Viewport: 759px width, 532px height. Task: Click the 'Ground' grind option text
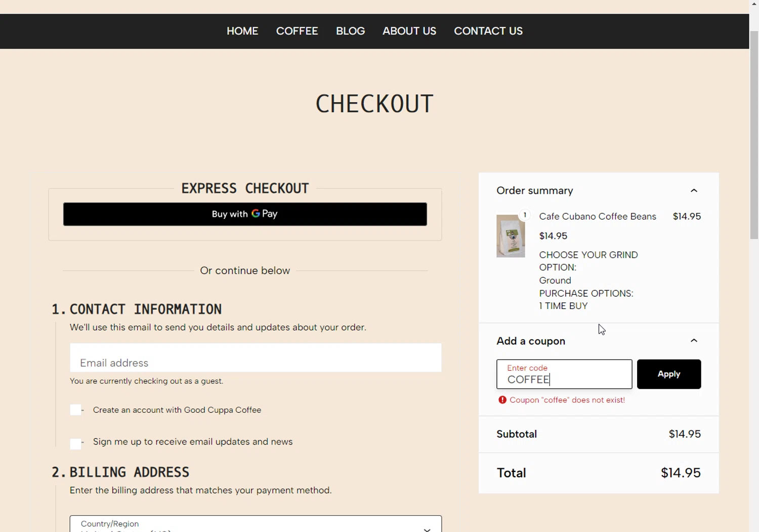[x=555, y=281]
